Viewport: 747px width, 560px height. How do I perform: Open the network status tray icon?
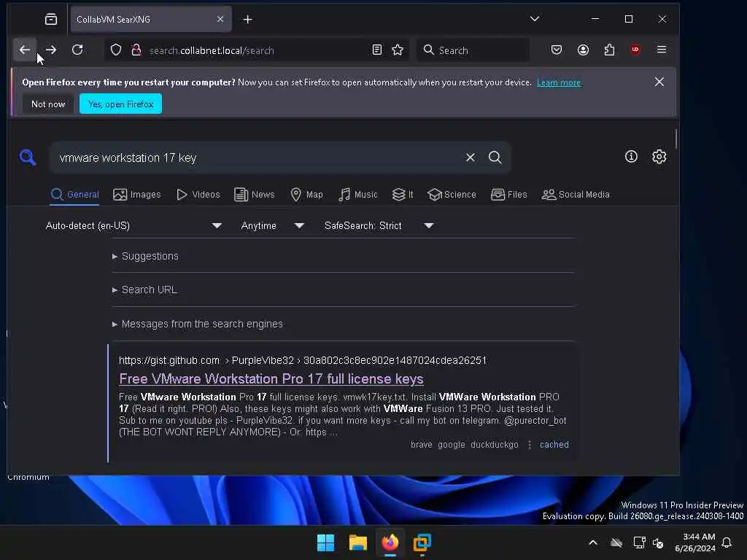(639, 542)
